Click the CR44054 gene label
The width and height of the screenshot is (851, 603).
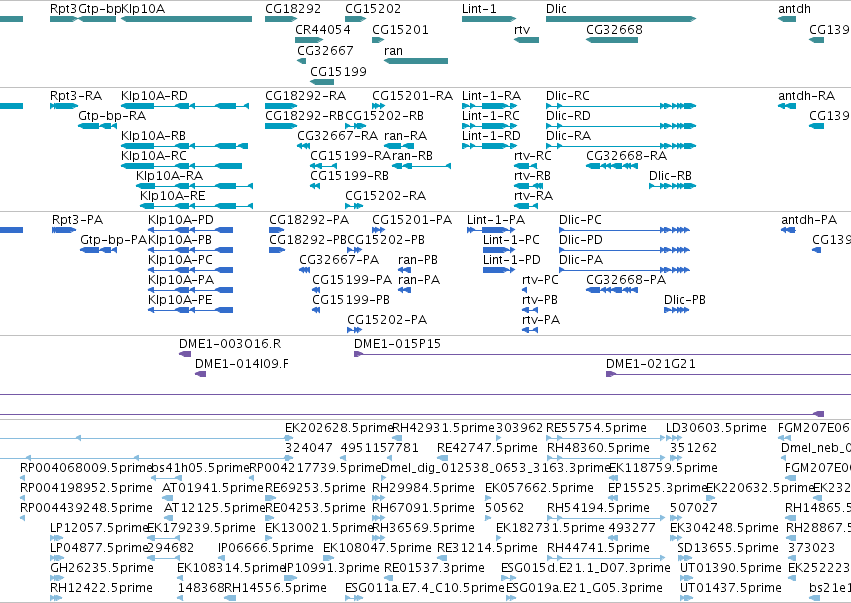point(323,29)
